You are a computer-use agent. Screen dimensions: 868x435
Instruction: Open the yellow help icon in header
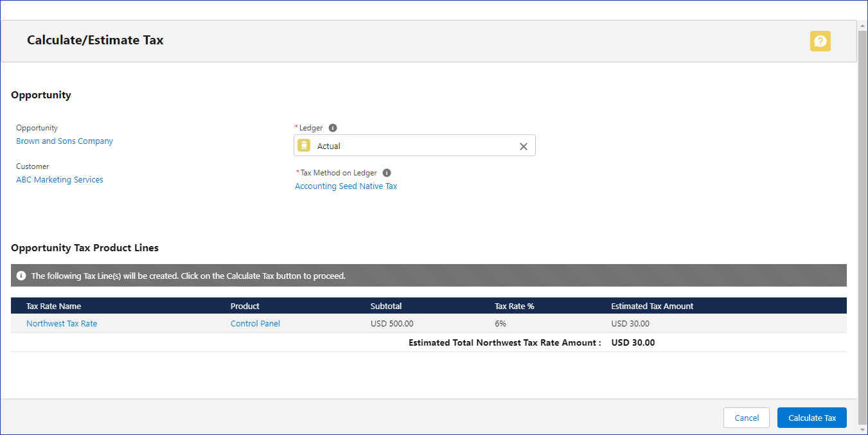820,41
